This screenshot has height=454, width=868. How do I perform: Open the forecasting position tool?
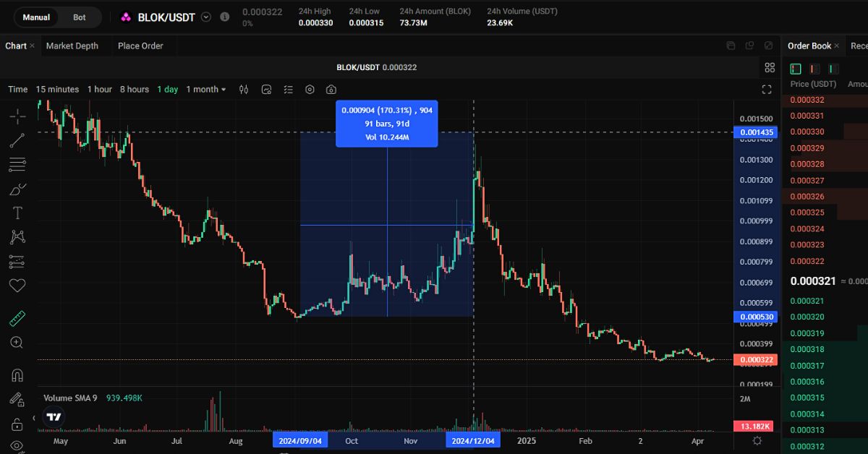pyautogui.click(x=17, y=261)
